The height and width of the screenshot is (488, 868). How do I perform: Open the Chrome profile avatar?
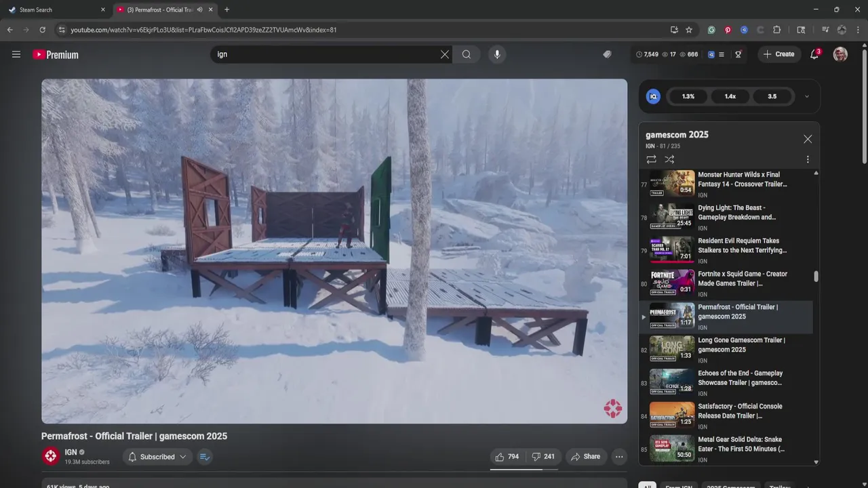point(842,30)
